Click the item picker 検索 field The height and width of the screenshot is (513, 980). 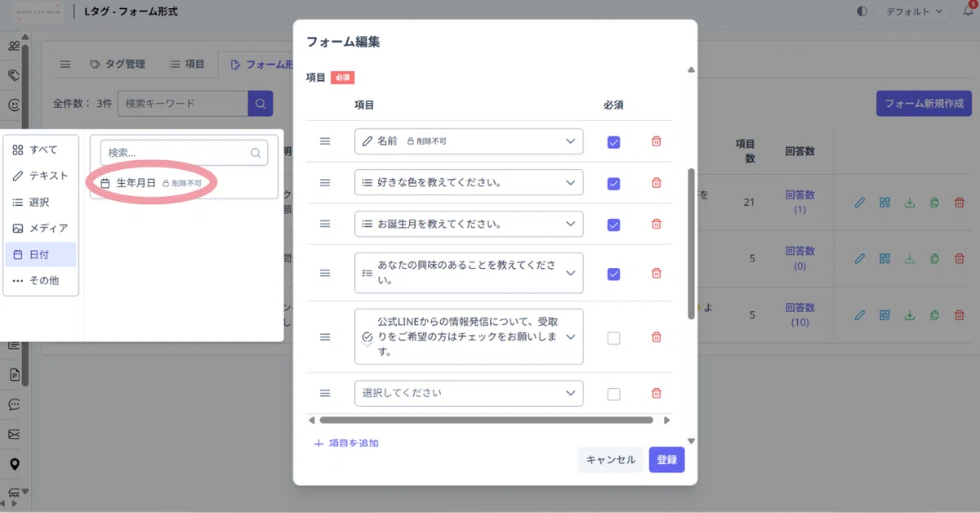tap(184, 153)
